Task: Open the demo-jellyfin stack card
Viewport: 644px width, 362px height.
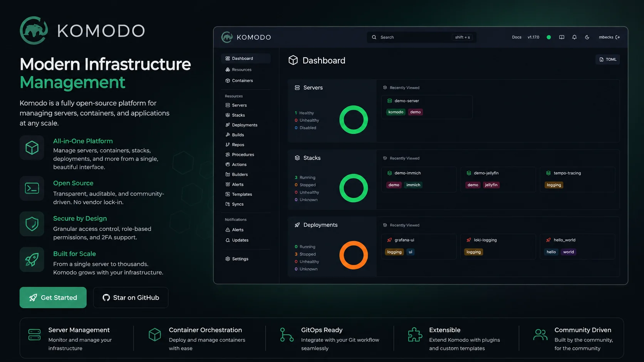Action: tap(498, 179)
